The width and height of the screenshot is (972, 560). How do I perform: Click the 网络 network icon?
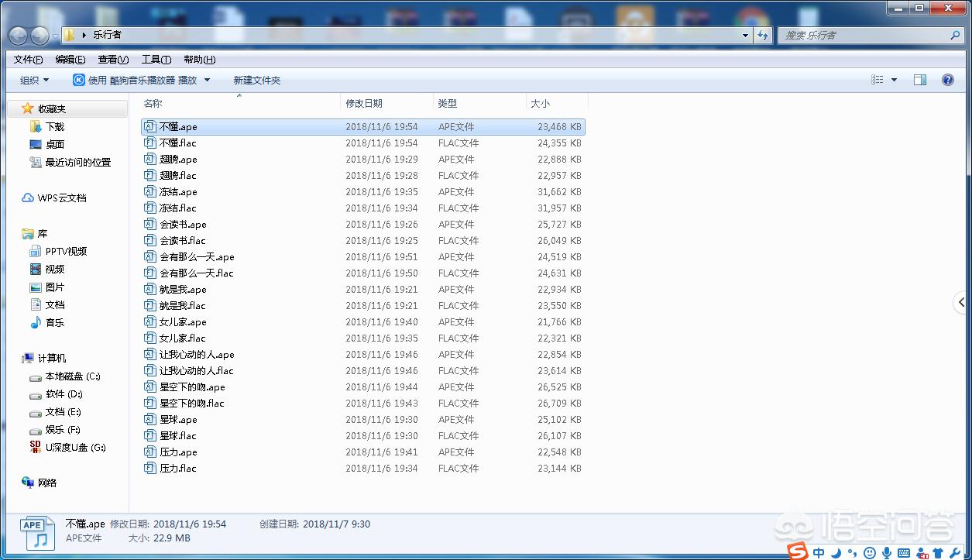[x=28, y=483]
